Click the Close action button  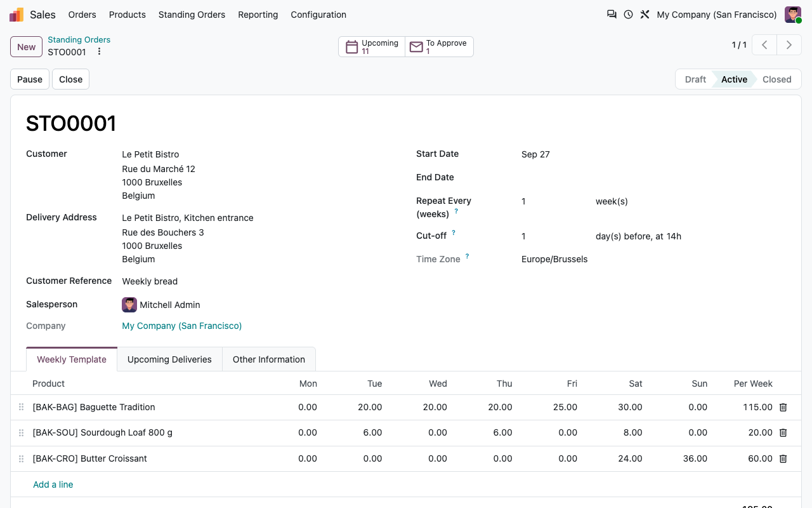71,79
